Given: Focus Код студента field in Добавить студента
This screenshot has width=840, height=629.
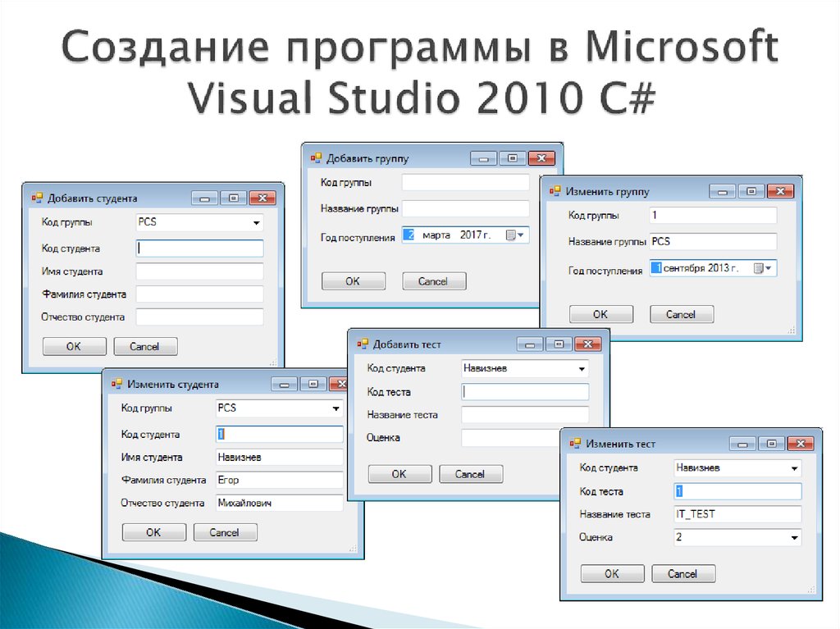Looking at the screenshot, I should 200,248.
